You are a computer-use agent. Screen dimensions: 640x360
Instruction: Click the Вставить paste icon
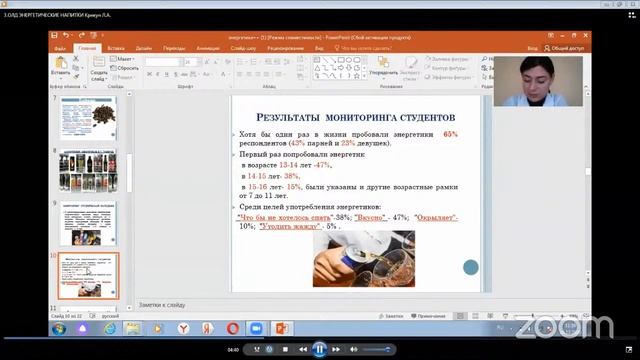[61, 63]
